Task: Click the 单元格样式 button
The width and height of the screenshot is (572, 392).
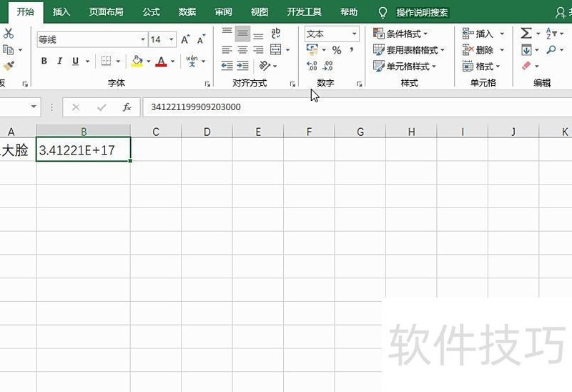Action: coord(403,67)
